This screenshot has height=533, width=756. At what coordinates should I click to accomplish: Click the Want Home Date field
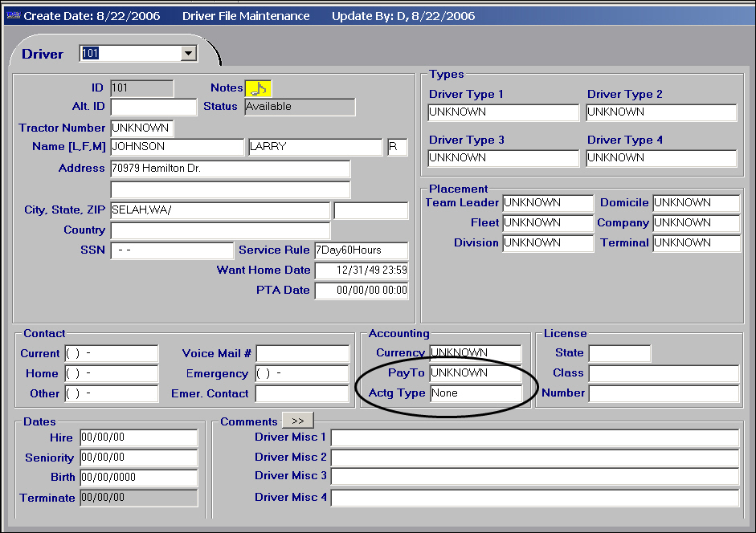tap(361, 271)
